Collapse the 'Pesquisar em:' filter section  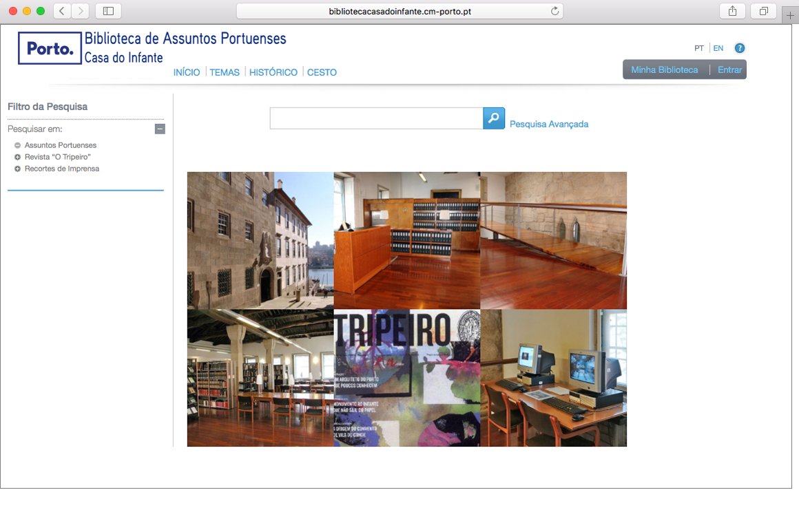(x=160, y=129)
